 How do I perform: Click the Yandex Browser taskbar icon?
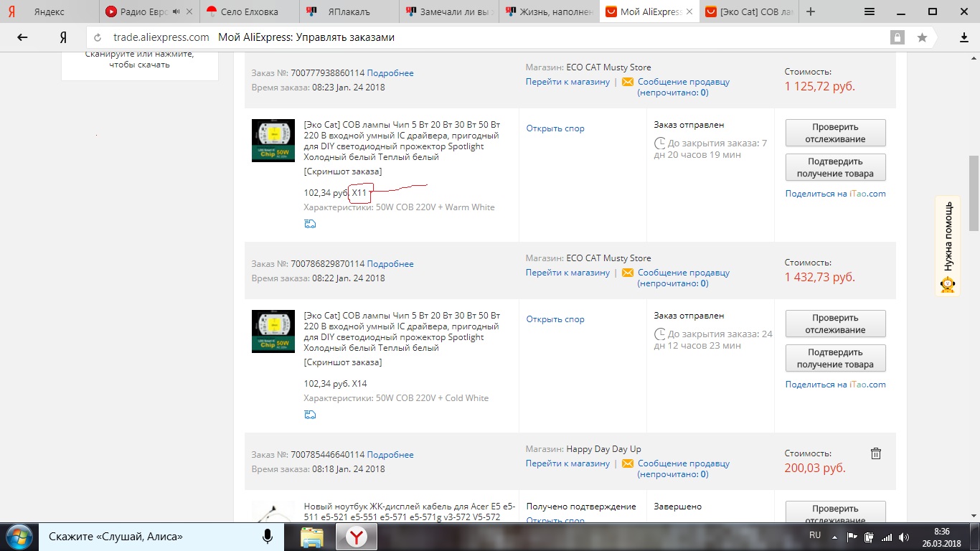tap(356, 537)
